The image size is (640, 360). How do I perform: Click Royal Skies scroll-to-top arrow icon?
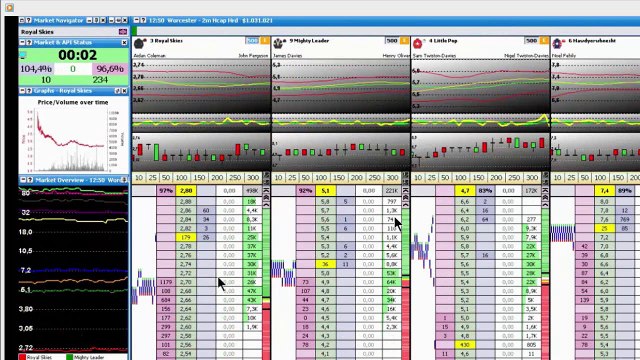tap(266, 191)
